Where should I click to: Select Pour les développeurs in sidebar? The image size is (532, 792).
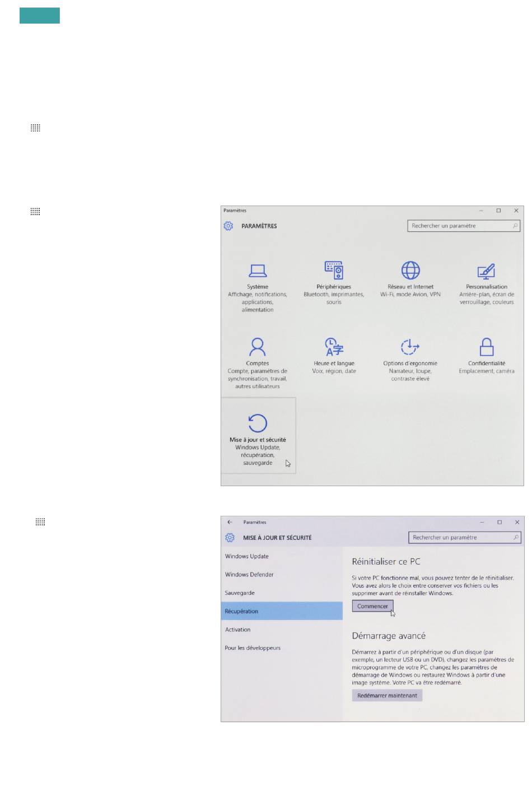click(253, 648)
